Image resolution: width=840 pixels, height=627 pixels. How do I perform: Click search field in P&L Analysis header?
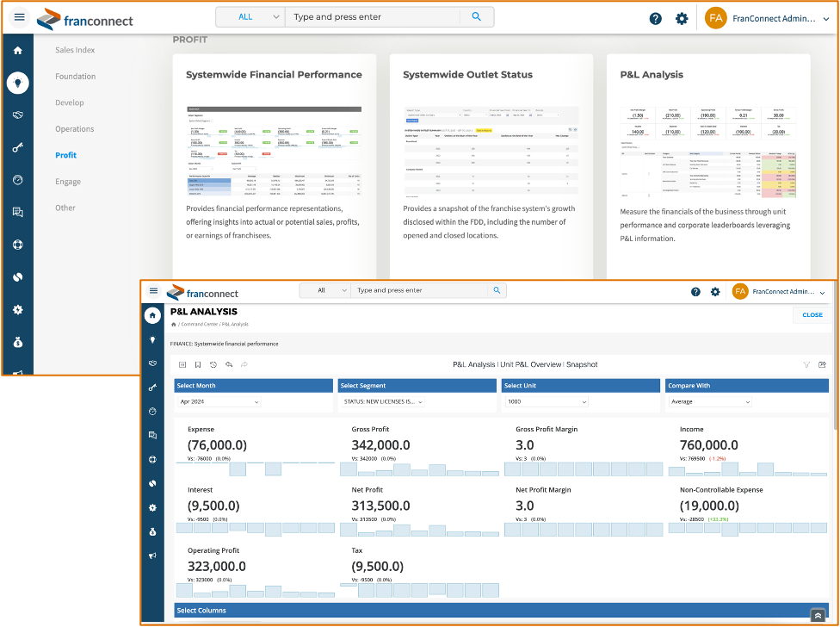coord(419,290)
